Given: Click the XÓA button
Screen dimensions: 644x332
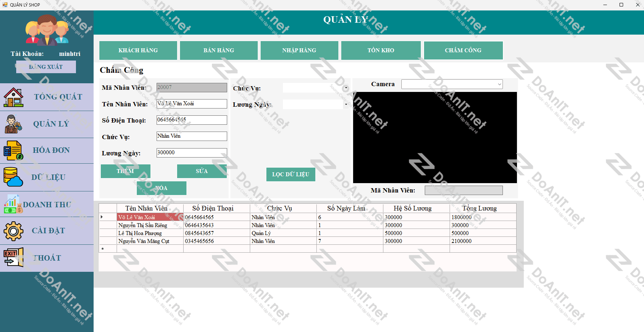Looking at the screenshot, I should tap(161, 188).
